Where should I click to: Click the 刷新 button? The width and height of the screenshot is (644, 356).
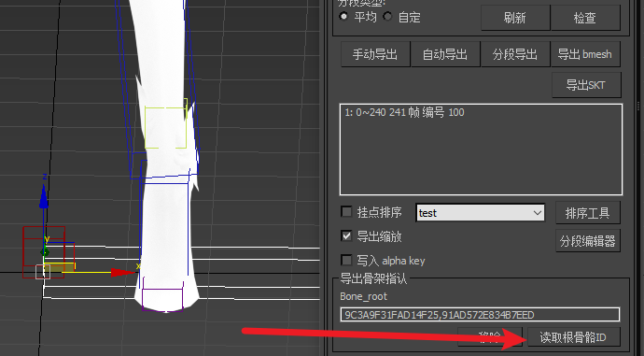[x=515, y=18]
